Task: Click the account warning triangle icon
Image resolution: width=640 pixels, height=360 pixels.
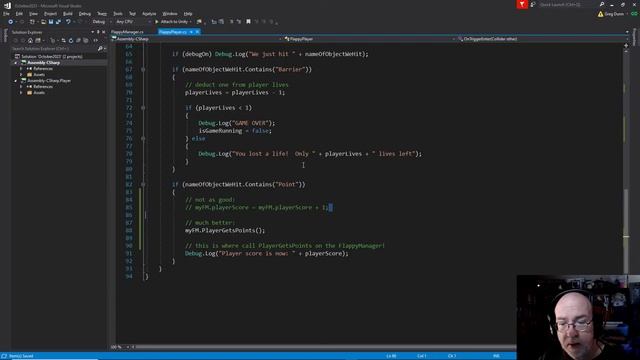Action: pyautogui.click(x=600, y=14)
